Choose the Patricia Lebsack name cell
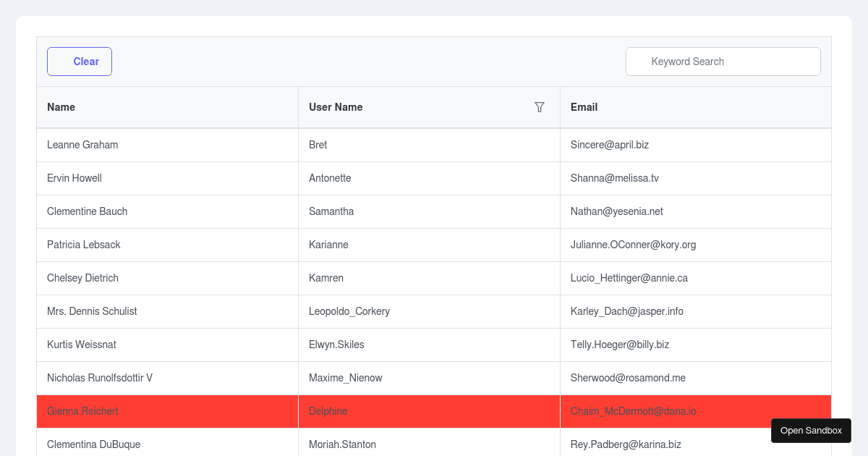 (84, 245)
